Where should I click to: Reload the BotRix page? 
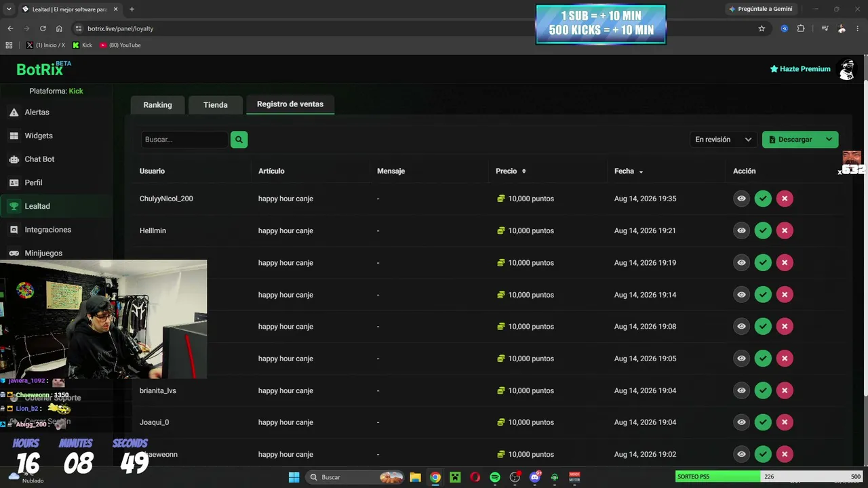click(x=43, y=28)
